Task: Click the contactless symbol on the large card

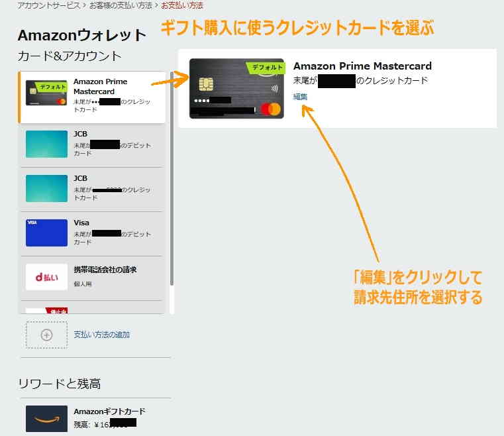Action: click(274, 88)
